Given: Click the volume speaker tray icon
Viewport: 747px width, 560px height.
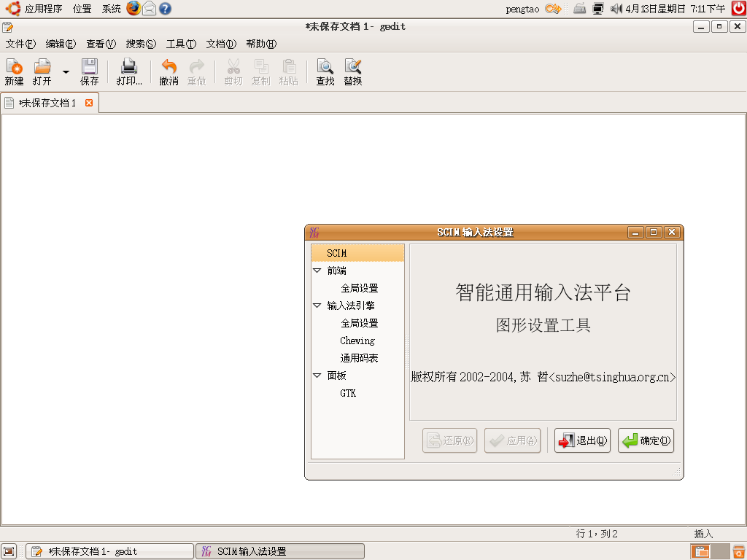Looking at the screenshot, I should [616, 9].
